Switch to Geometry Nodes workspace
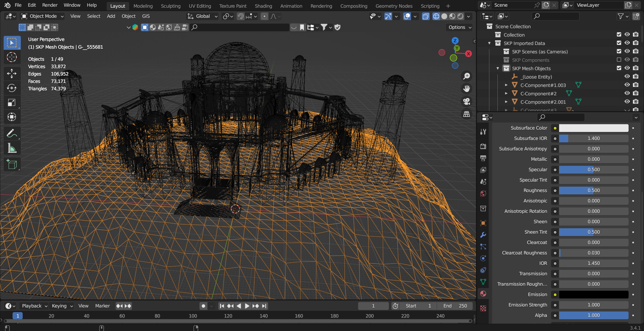 [x=394, y=6]
